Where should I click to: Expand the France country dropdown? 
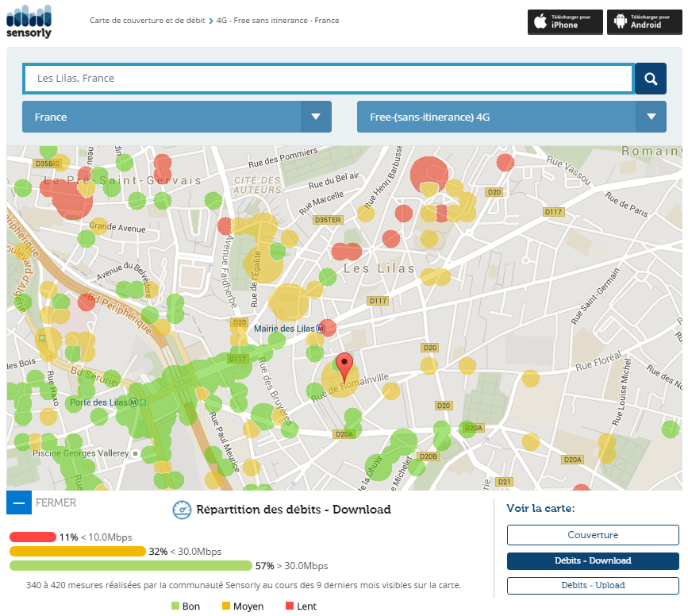coord(176,117)
